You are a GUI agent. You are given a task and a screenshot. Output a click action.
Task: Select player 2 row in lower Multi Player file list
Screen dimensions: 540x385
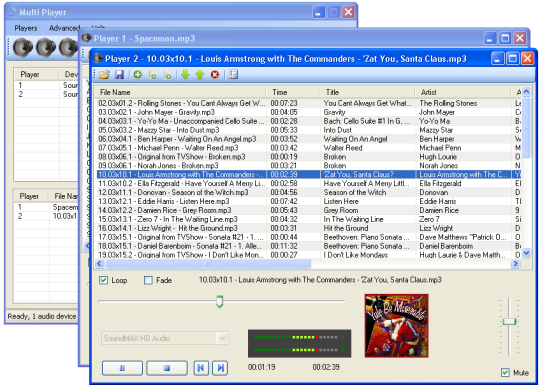[x=46, y=216]
